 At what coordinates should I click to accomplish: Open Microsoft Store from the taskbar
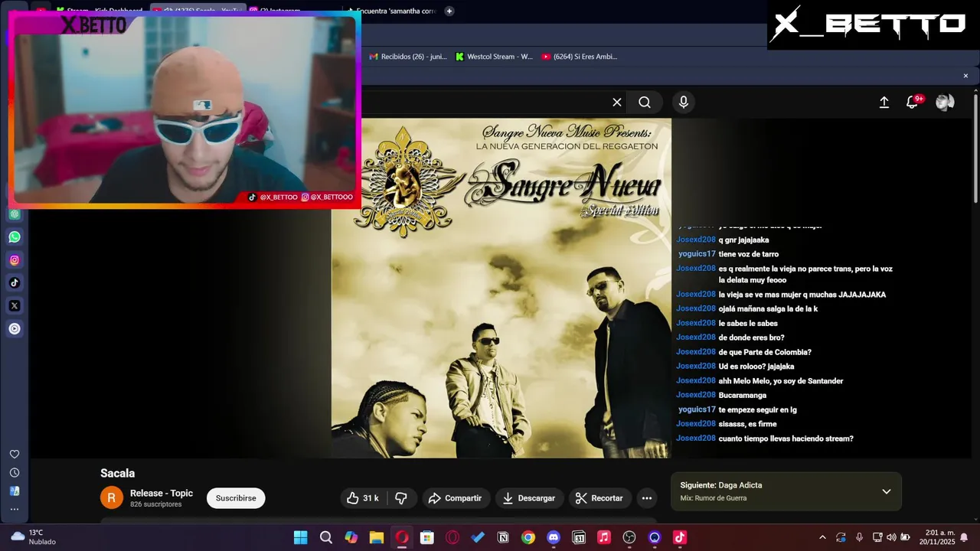(427, 538)
